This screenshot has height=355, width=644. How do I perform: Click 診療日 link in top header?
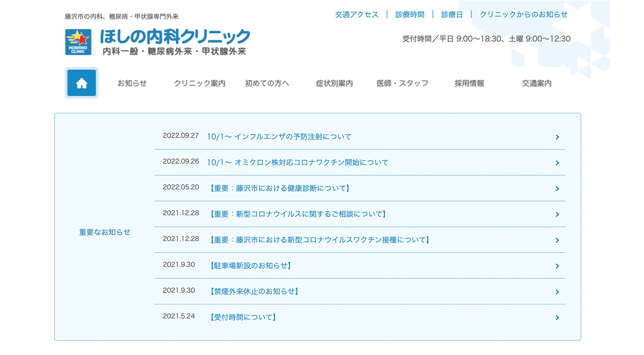452,15
